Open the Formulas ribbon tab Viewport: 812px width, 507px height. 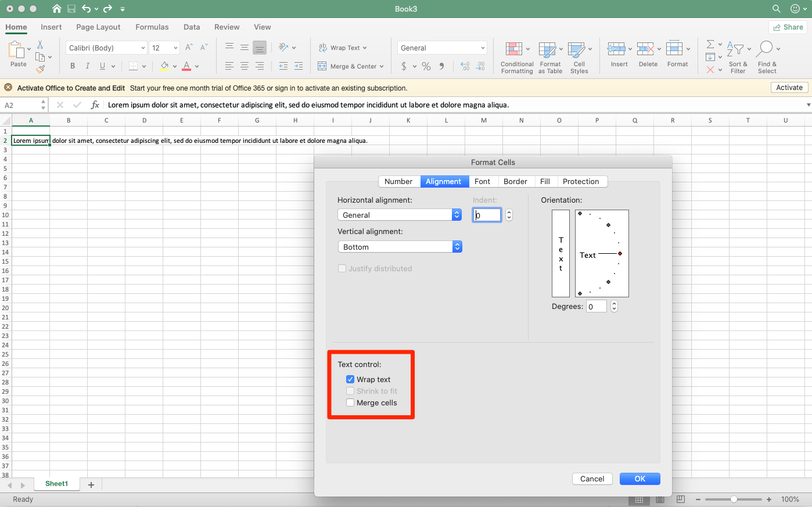[x=152, y=27]
